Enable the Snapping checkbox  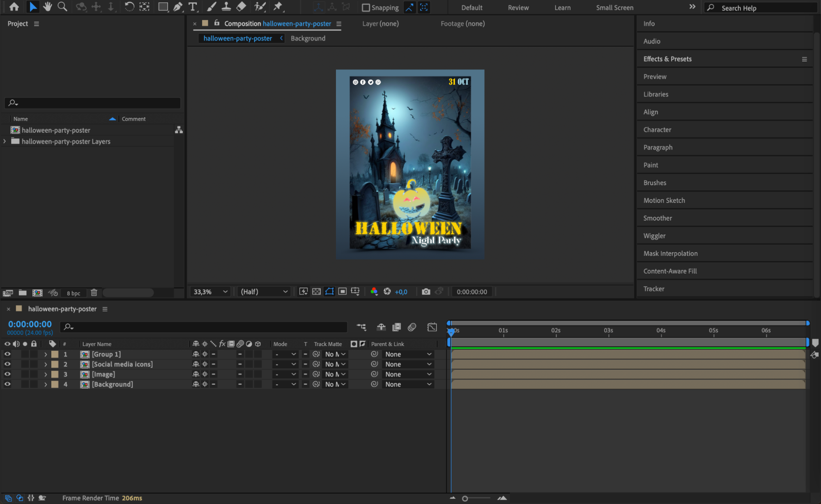(366, 7)
